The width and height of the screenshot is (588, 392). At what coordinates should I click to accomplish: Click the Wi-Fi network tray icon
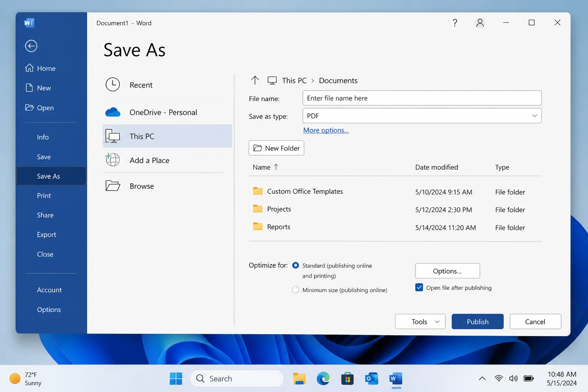click(498, 379)
